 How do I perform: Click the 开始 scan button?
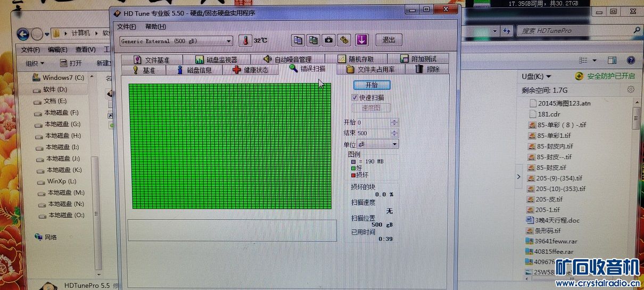(371, 85)
